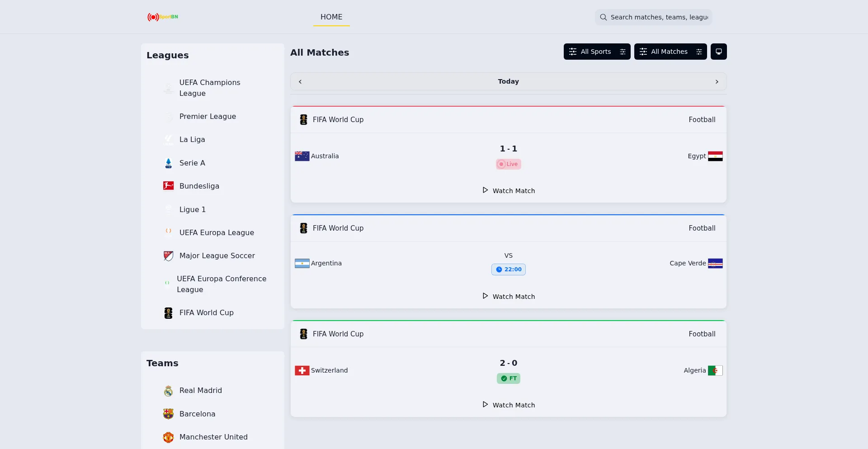
Task: Click the SportBN logo
Action: coord(163,17)
